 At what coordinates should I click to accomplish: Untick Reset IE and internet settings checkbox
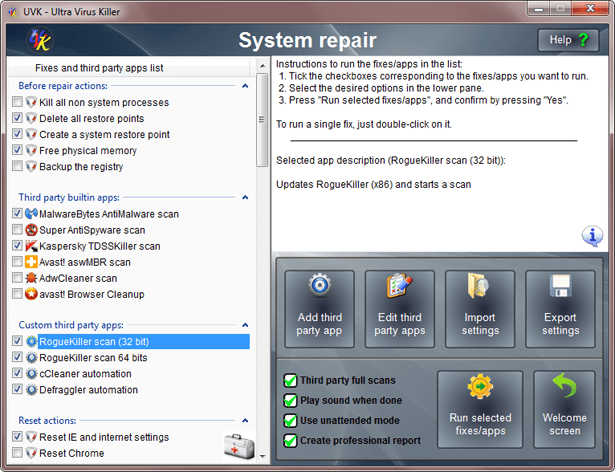[17, 436]
